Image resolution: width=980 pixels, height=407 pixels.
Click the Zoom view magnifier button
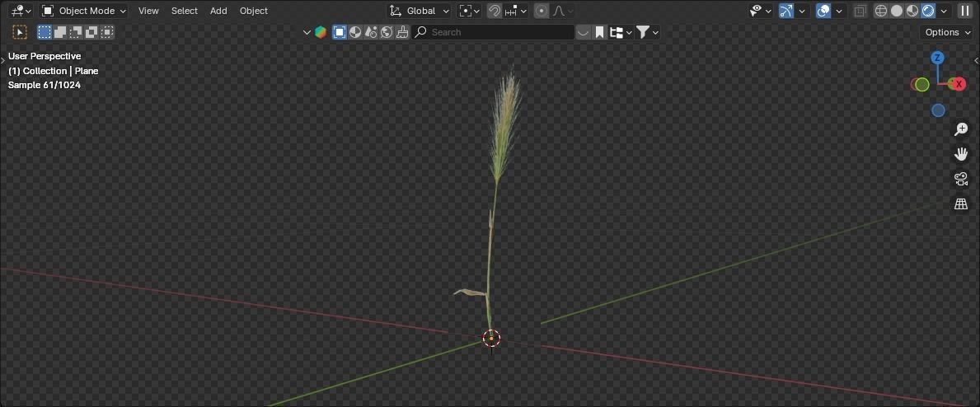coord(961,129)
